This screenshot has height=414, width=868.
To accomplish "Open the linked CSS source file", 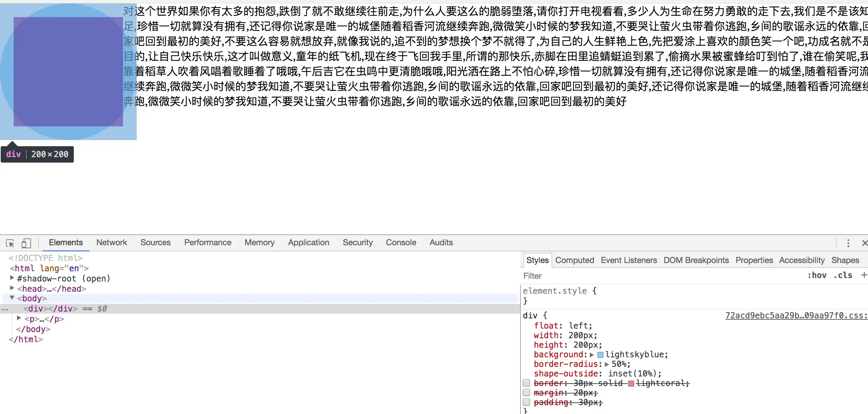I will point(796,316).
